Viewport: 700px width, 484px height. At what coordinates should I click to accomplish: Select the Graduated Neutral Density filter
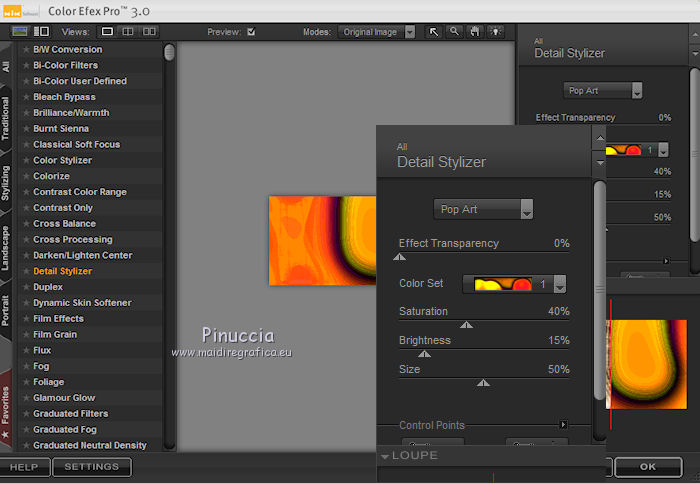90,445
